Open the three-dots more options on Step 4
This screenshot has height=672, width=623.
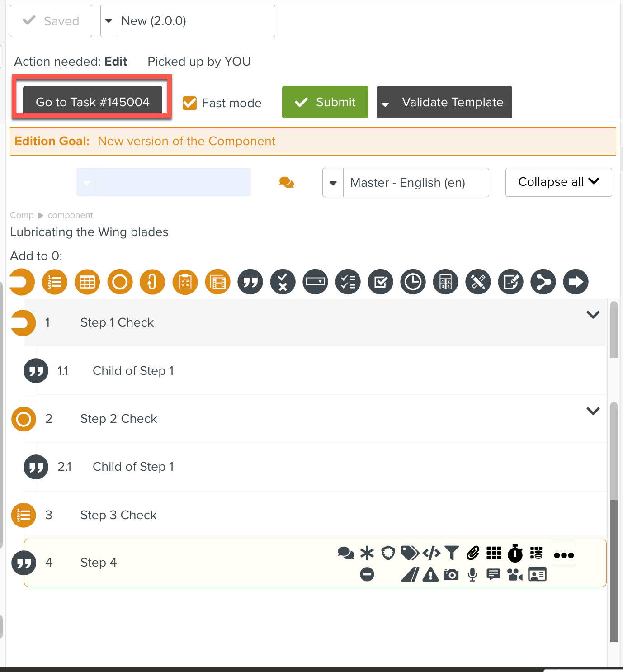tap(564, 555)
